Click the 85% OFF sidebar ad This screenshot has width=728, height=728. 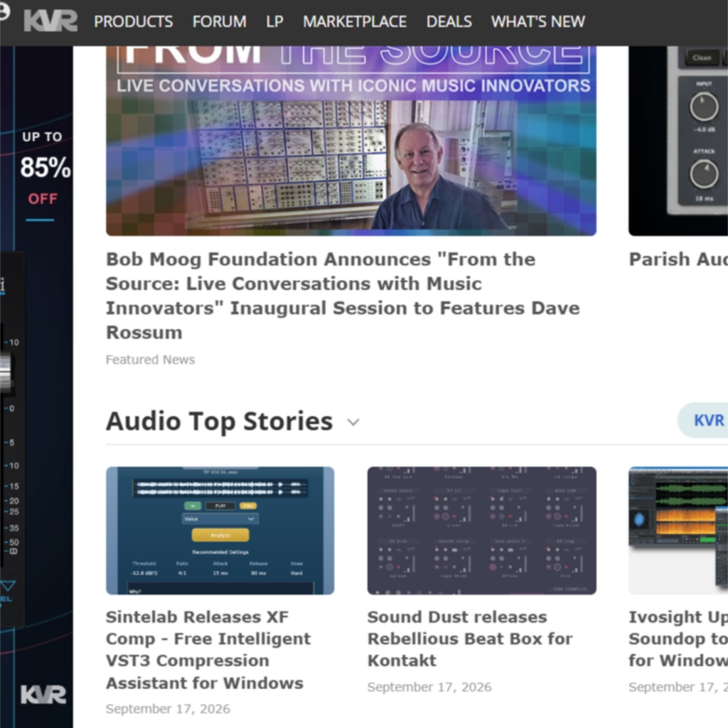36,387
